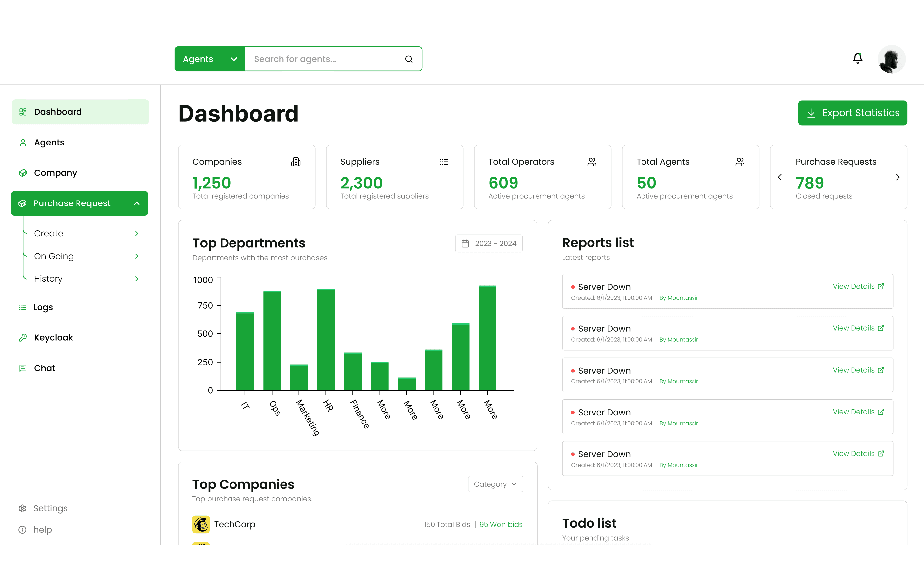Click the notification bell icon

[857, 58]
